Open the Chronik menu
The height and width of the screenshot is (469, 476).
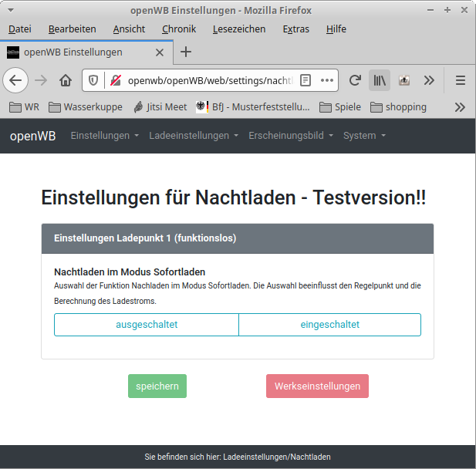(x=179, y=29)
